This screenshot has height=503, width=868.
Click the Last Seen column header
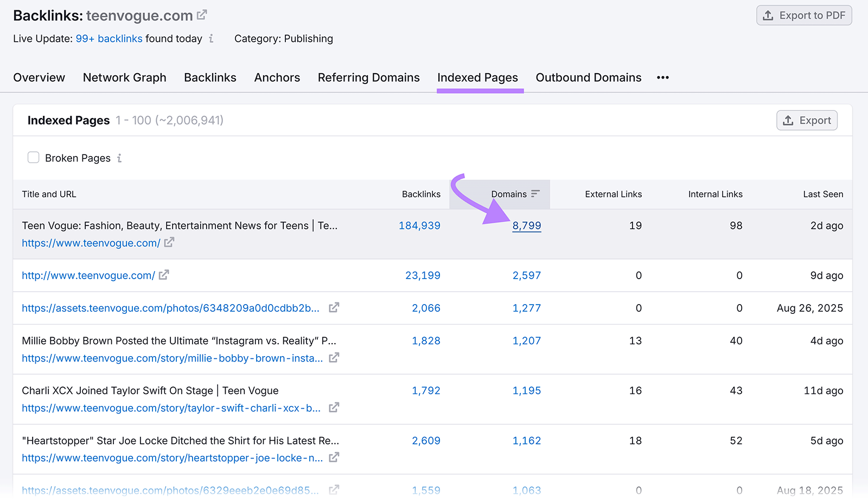pos(823,194)
